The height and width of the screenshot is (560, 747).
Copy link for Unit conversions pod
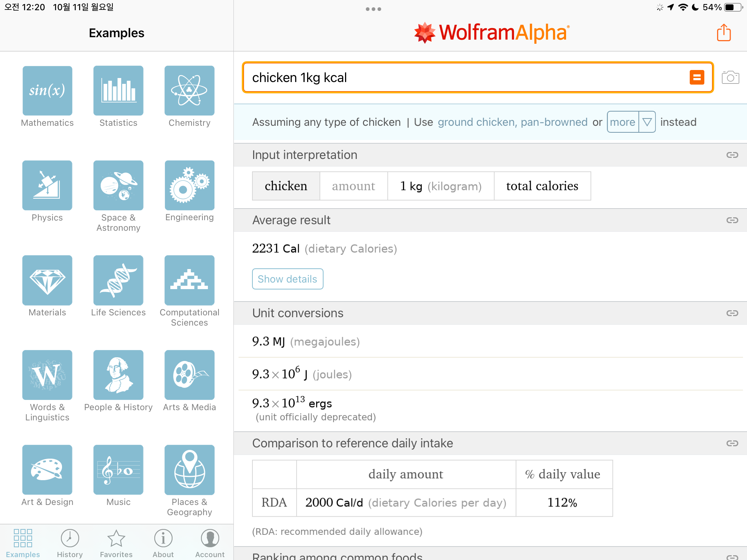point(732,313)
